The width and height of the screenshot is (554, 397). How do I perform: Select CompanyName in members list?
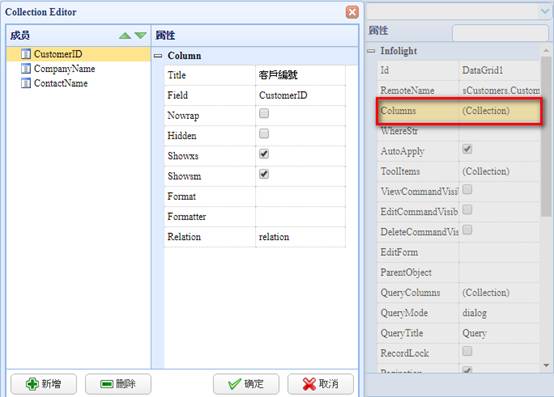(x=64, y=69)
